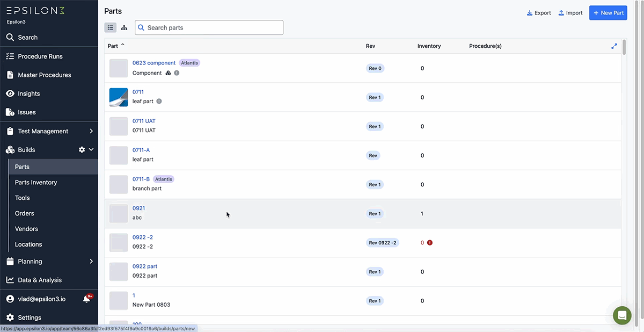Create a New Part
Screen dimensions: 644x332
(x=608, y=13)
